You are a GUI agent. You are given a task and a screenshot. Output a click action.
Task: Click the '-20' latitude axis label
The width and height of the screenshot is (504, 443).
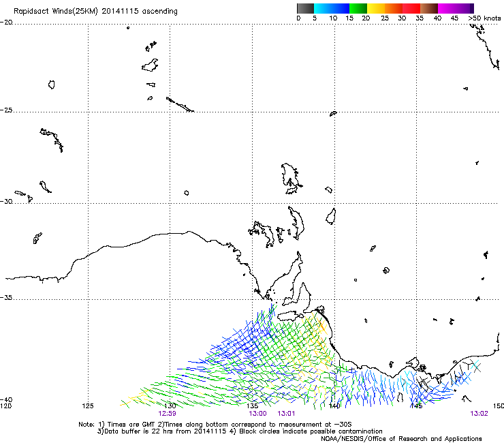(6, 22)
